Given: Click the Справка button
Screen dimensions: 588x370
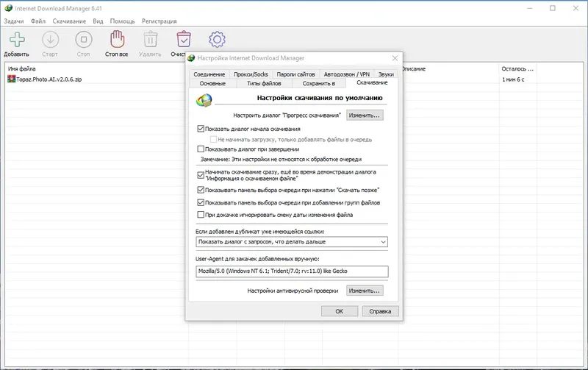Looking at the screenshot, I should point(380,311).
